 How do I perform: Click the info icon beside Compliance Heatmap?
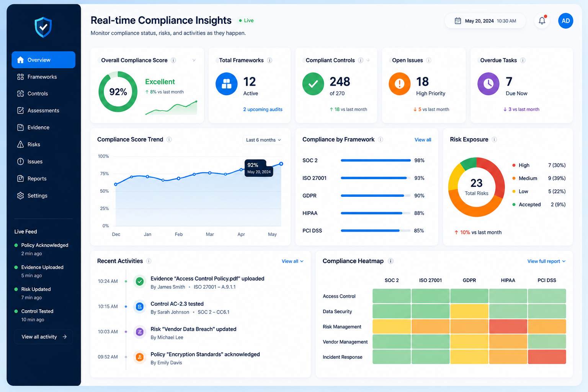(x=390, y=261)
